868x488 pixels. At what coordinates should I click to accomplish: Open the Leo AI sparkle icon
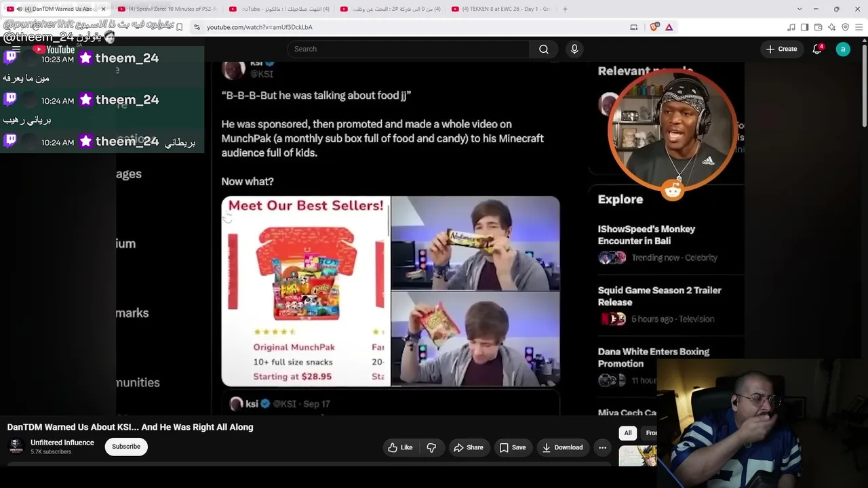click(x=831, y=27)
